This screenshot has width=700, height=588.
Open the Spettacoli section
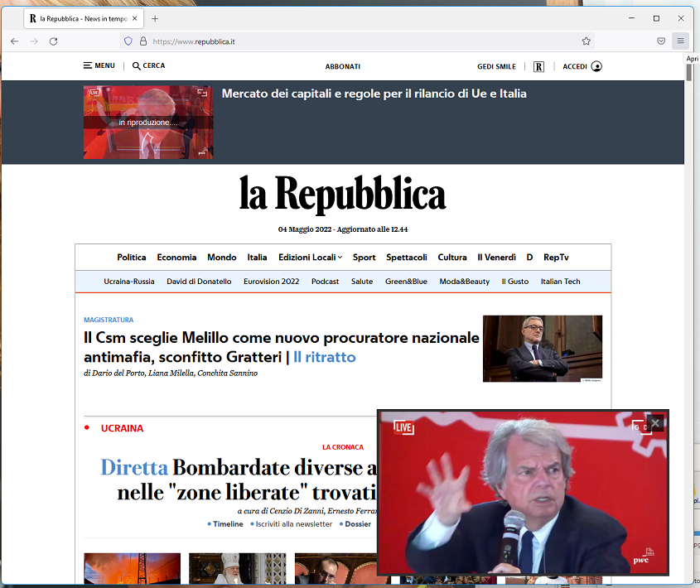click(407, 258)
